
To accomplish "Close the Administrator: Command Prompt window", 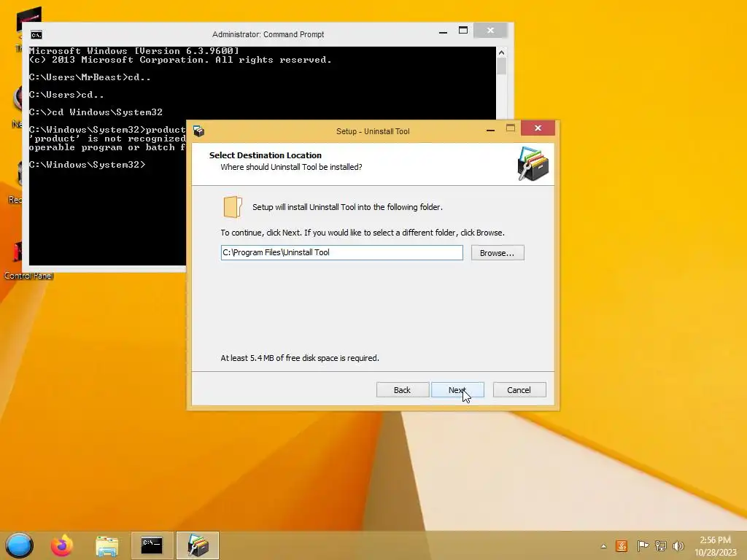I will click(491, 31).
